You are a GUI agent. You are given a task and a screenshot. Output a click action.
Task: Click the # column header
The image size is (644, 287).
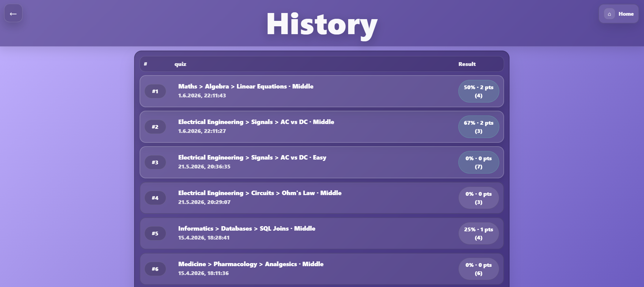point(145,64)
